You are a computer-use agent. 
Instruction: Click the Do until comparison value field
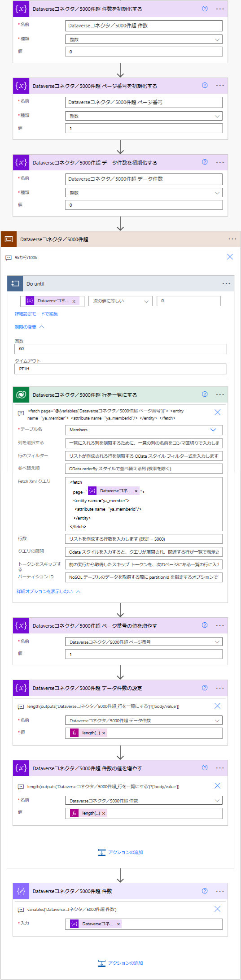(x=188, y=301)
